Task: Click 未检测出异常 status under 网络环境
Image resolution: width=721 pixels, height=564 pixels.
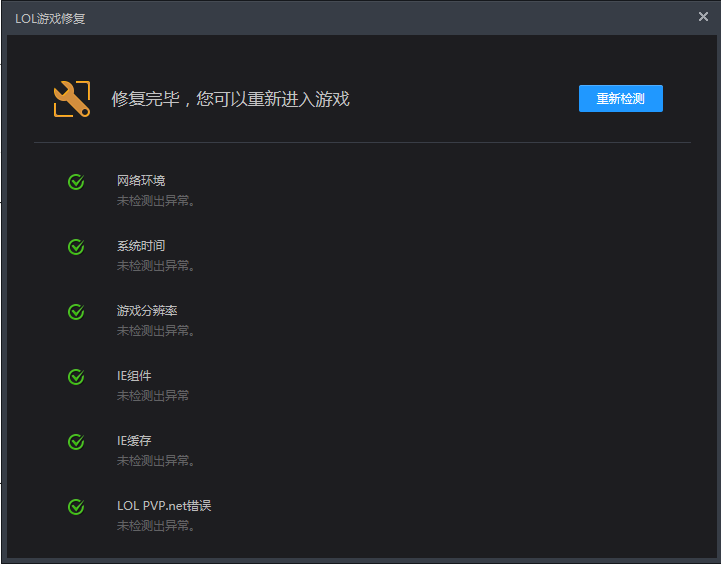Action: (x=155, y=201)
